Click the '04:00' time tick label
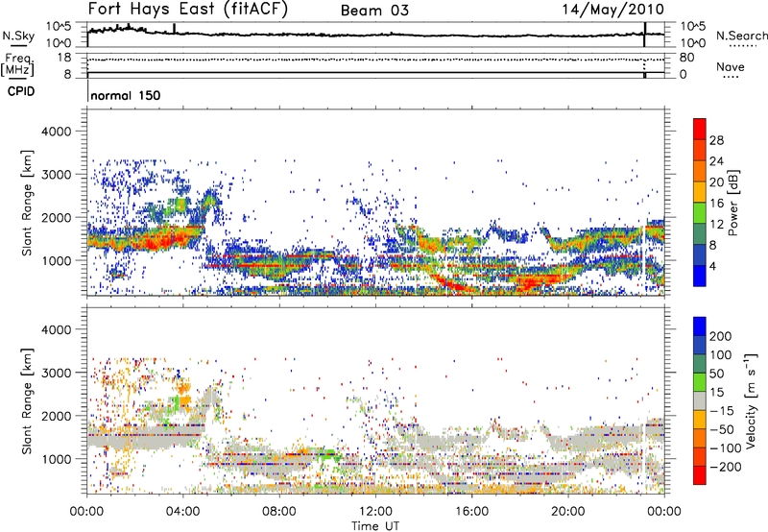The image size is (768, 532). click(183, 512)
